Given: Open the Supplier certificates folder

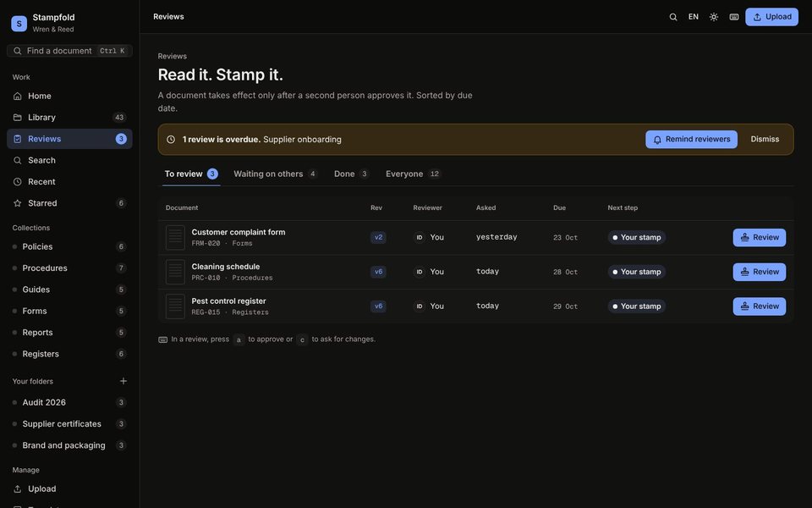Looking at the screenshot, I should point(69,424).
